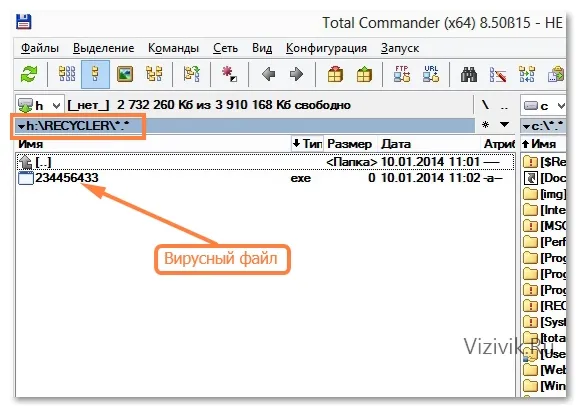576x407 pixels.
Task: Toggle directory tree view icon
Action: point(154,75)
